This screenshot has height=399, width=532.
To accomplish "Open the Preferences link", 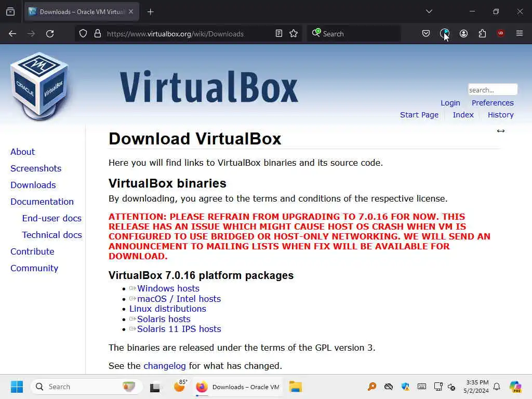I will coord(493,103).
